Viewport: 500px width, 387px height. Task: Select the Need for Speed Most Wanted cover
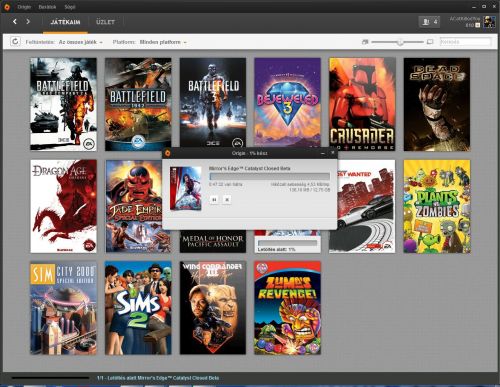(x=366, y=206)
